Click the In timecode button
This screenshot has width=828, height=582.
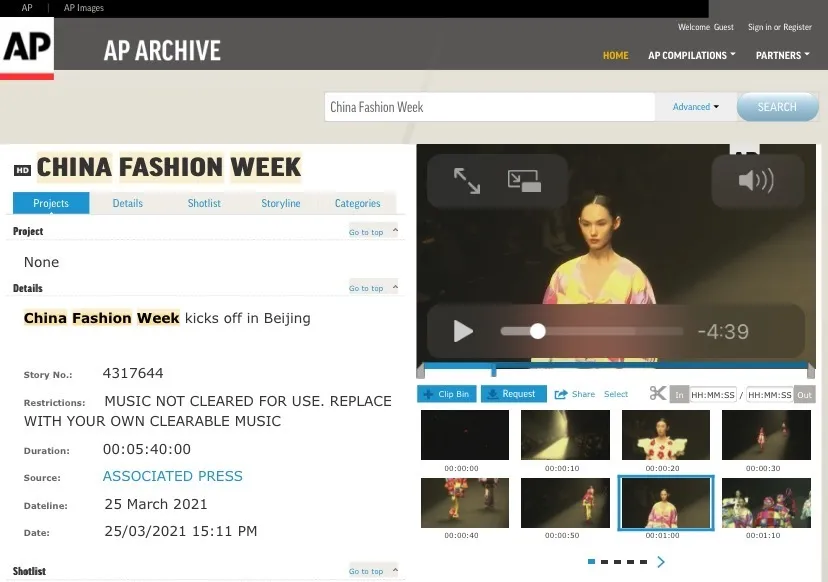click(679, 395)
